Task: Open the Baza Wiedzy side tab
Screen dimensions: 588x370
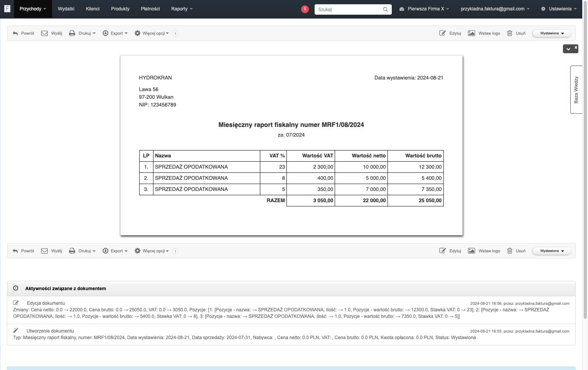Action: tap(576, 90)
